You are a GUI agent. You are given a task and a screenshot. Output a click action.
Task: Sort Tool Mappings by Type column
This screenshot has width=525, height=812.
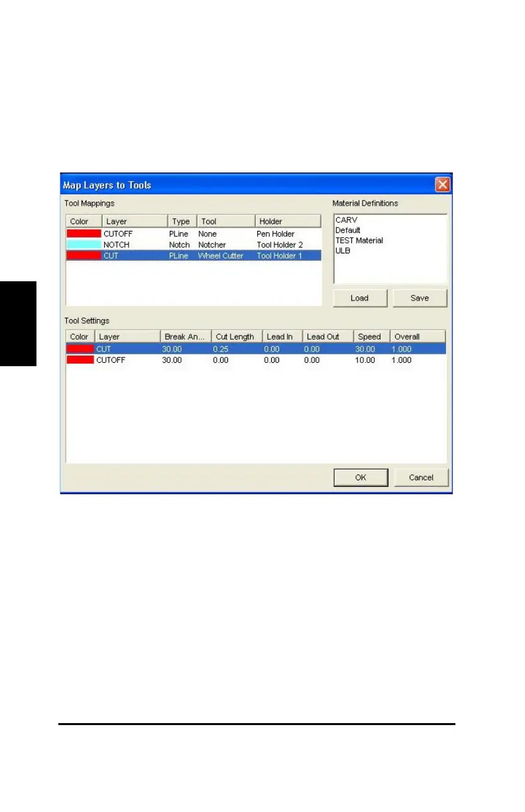coord(182,222)
